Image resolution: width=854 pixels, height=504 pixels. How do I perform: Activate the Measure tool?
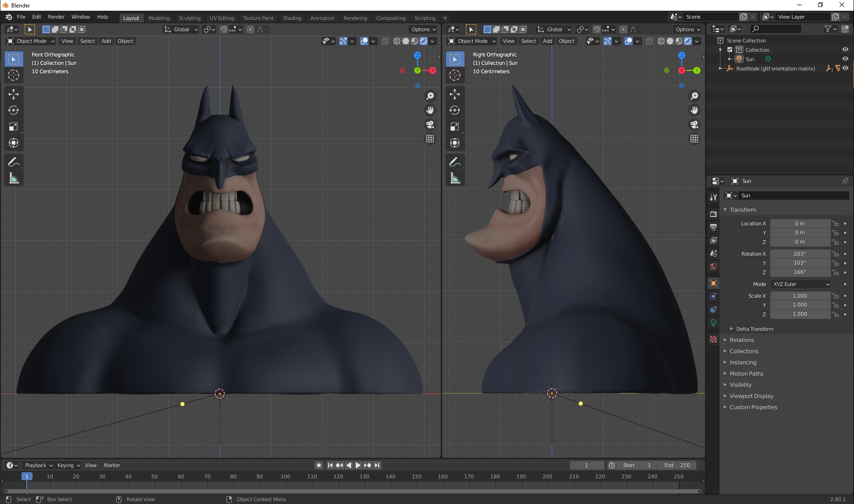(14, 178)
